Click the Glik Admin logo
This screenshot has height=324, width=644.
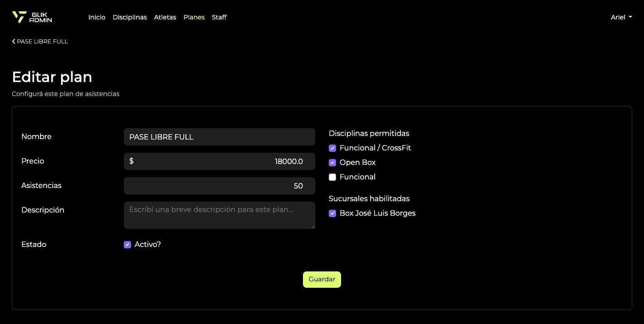pos(32,17)
